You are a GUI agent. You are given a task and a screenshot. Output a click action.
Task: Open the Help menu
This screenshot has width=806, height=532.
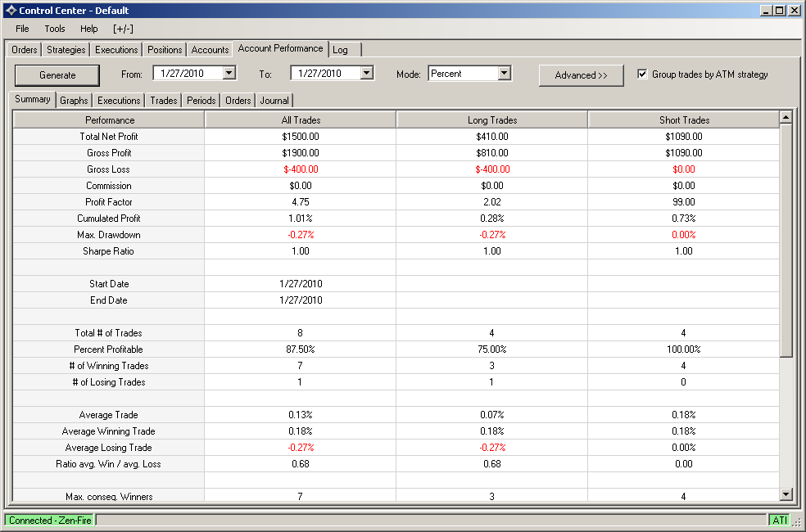[89, 29]
